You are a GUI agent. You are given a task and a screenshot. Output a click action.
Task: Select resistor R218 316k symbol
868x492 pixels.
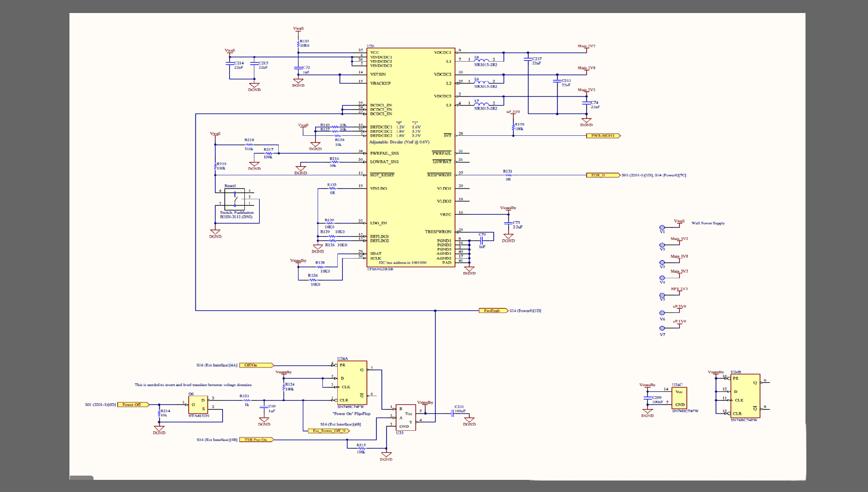249,145
